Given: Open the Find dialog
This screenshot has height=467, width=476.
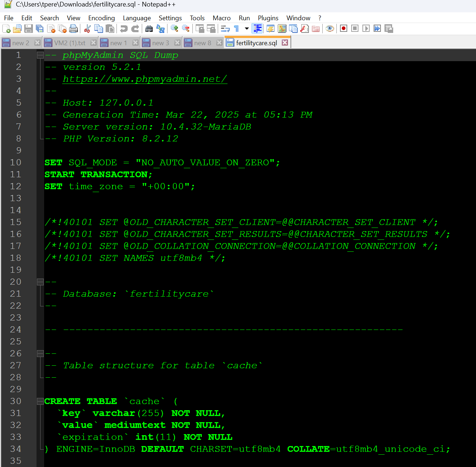Looking at the screenshot, I should (x=149, y=29).
